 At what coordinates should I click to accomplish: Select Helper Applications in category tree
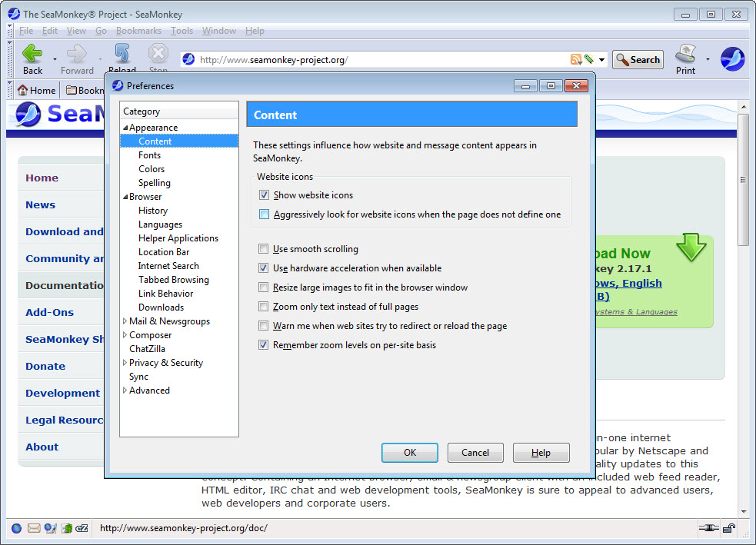[x=178, y=238]
